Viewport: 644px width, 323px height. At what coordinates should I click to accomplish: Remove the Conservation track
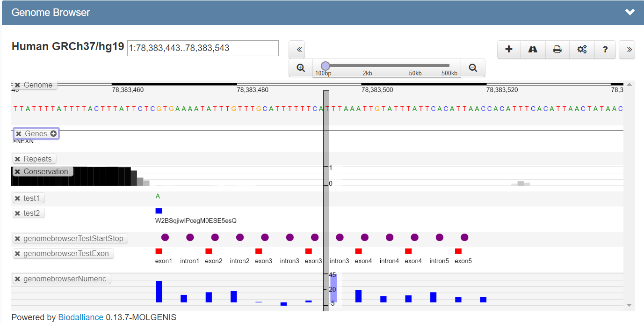click(19, 171)
